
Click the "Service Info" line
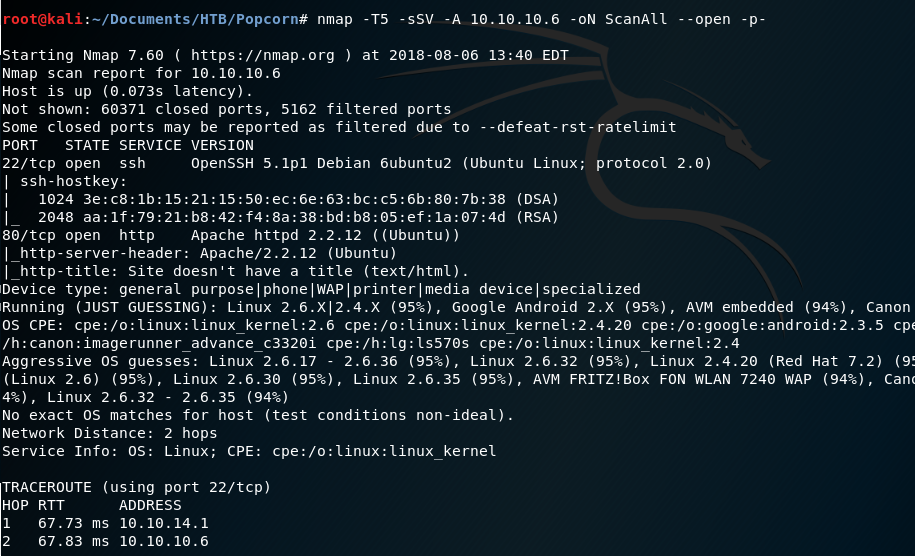pyautogui.click(x=248, y=451)
